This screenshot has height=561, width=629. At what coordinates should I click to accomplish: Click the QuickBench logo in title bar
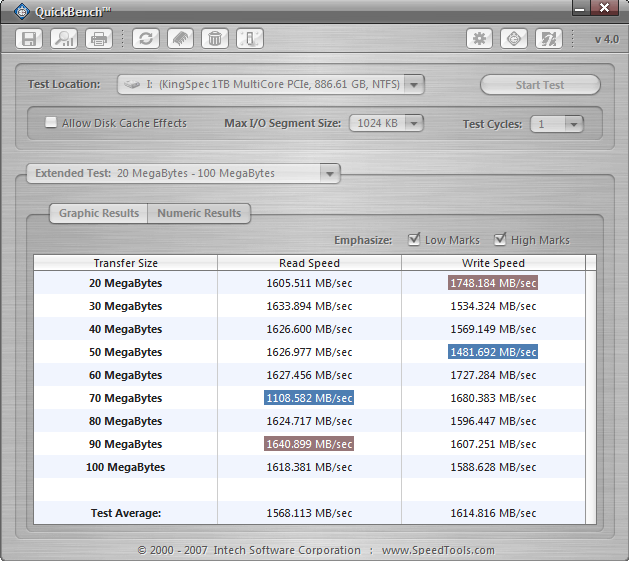coord(19,11)
